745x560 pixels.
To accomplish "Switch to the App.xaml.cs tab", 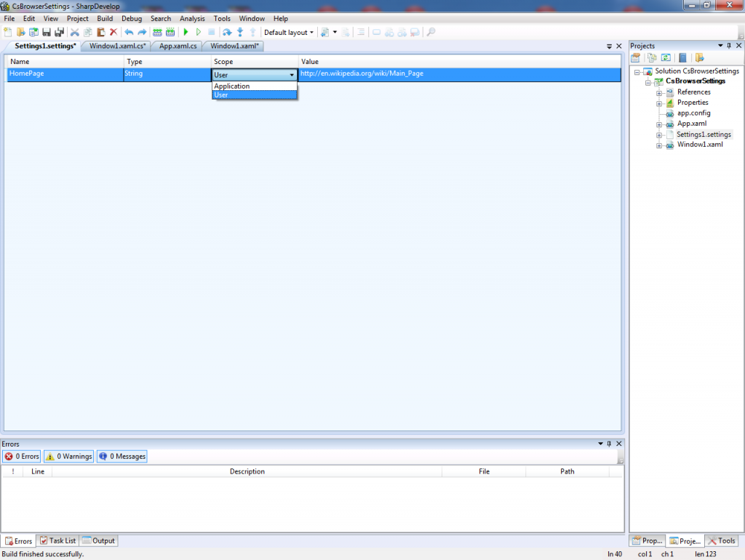I will coord(176,45).
